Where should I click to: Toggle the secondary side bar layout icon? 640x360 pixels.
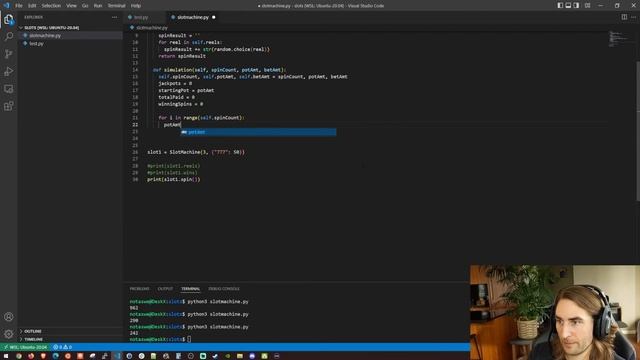pos(576,6)
